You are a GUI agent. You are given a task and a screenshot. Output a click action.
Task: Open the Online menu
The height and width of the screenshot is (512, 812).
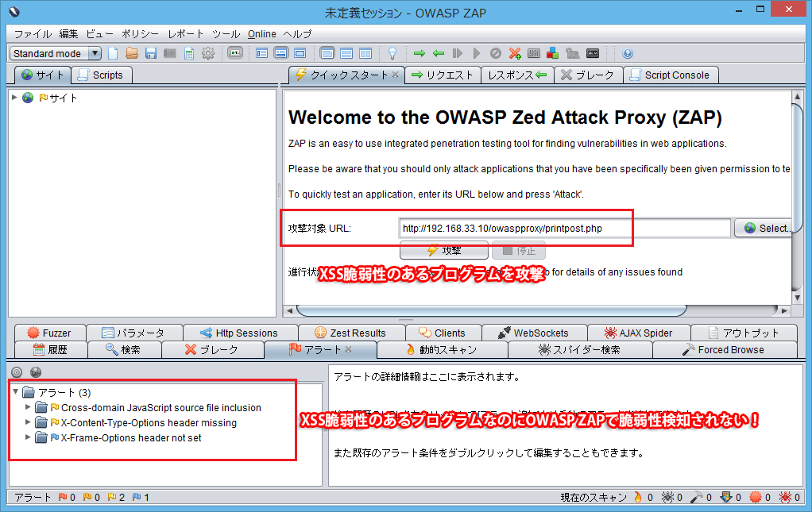point(261,34)
